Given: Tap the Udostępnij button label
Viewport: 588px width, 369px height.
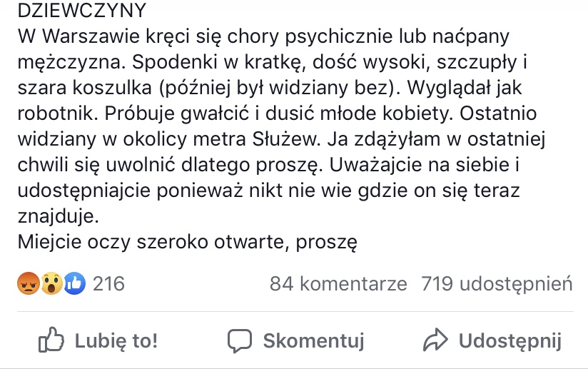Looking at the screenshot, I should pyautogui.click(x=510, y=341).
